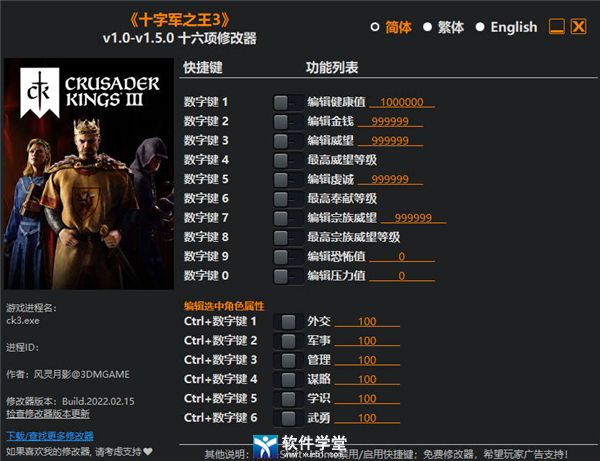Click the 《十字军之王3》 title text
The height and width of the screenshot is (461, 600).
pyautogui.click(x=180, y=20)
